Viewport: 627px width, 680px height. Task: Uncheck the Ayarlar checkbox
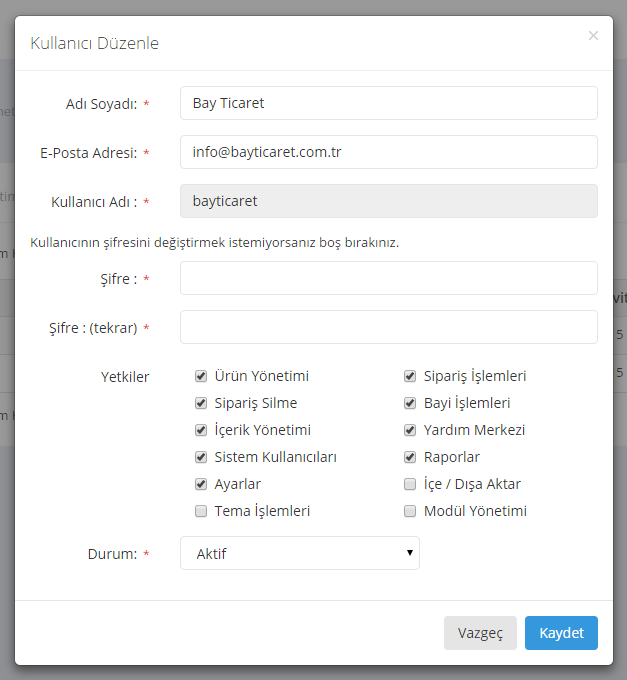coord(201,485)
